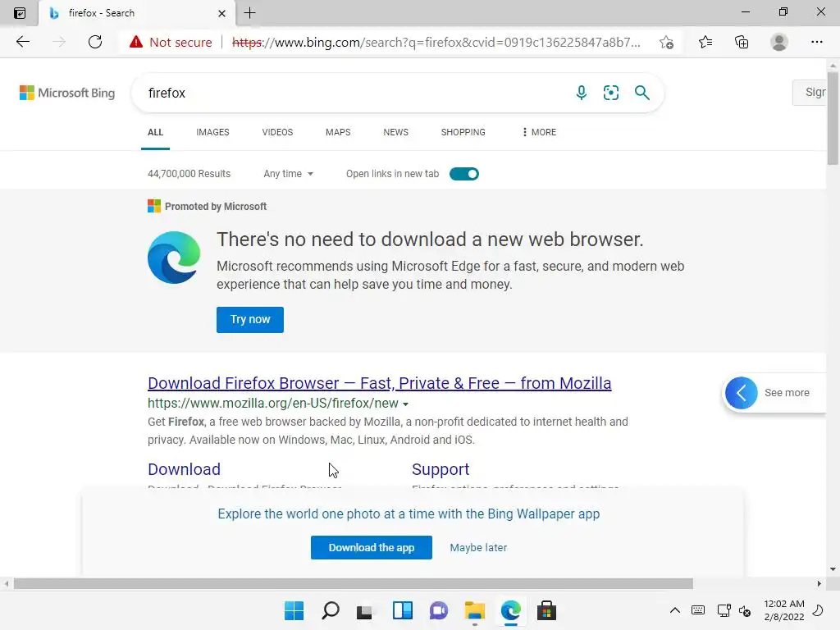Click the Not secure warning icon
The image size is (840, 630).
point(136,42)
